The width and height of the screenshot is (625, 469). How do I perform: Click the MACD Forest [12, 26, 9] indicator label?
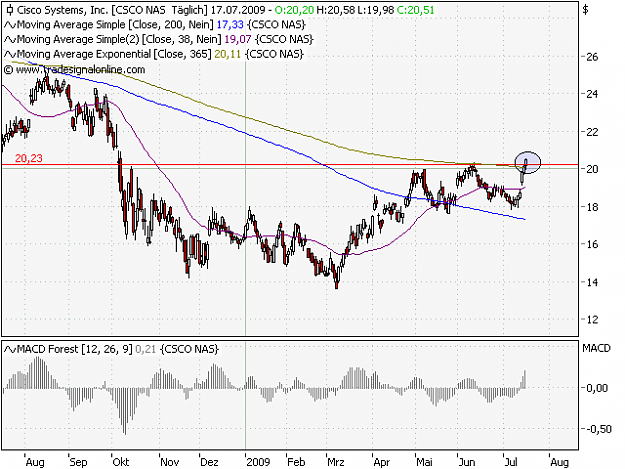75,349
